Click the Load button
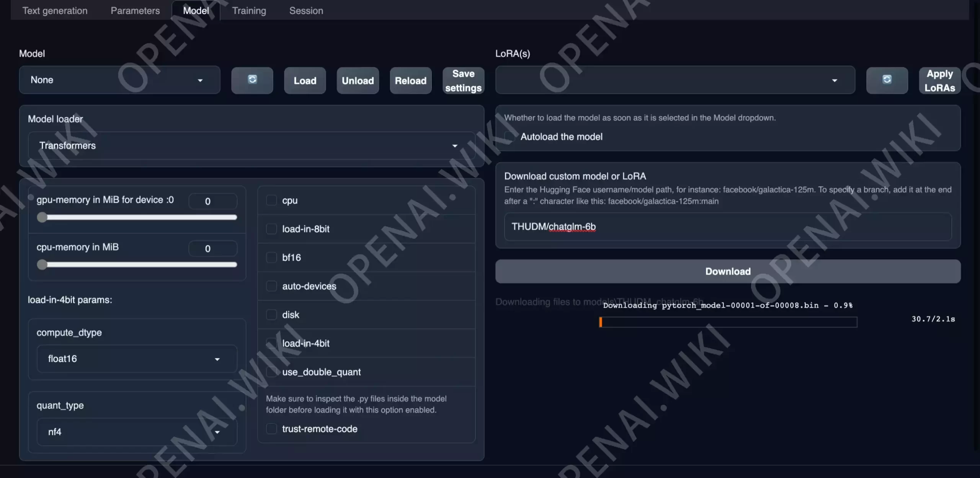This screenshot has width=980, height=478. (305, 80)
